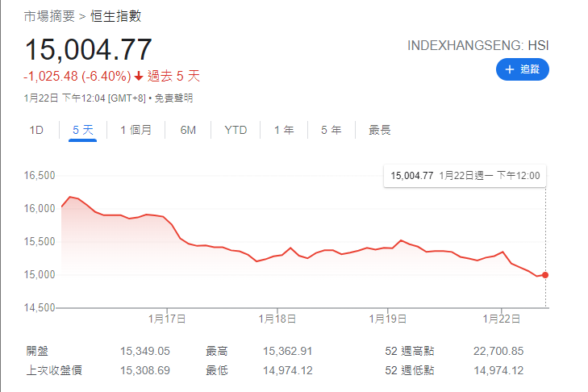Open the 市場摘要 breadcrumb link

click(51, 16)
